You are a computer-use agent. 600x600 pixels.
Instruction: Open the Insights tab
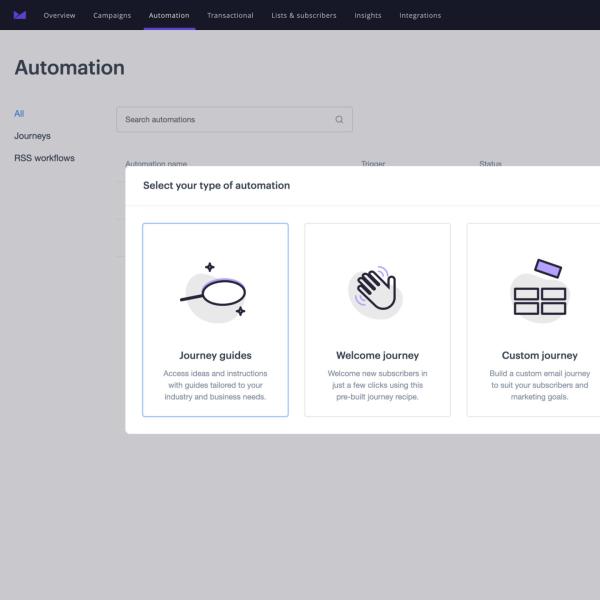pyautogui.click(x=367, y=15)
